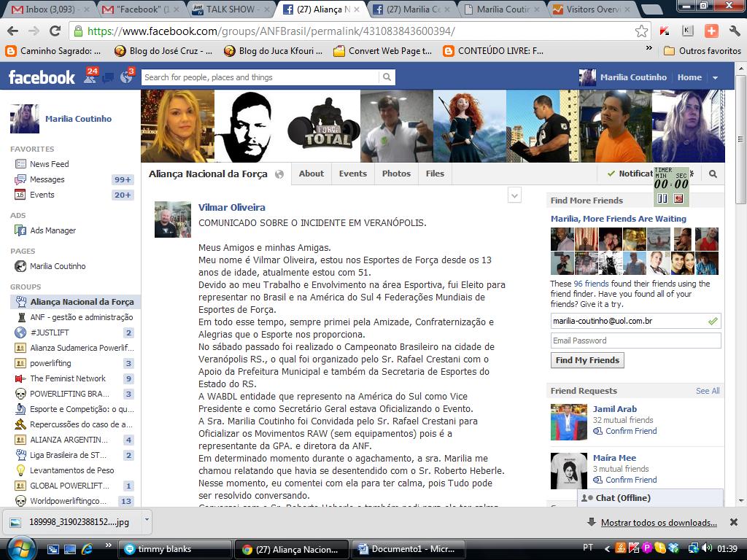747x560 pixels.
Task: Pause the timer overlay
Action: click(662, 198)
